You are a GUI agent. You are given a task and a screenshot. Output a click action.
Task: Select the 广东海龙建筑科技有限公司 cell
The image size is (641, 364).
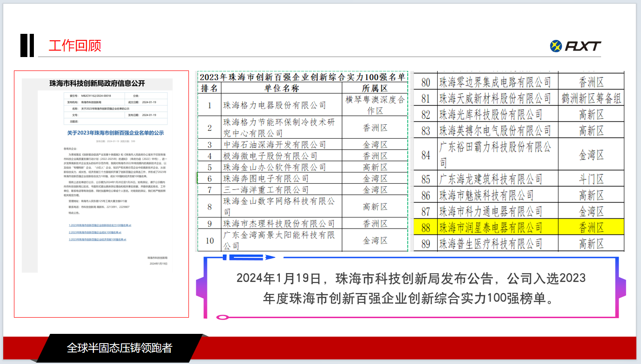pyautogui.click(x=498, y=179)
